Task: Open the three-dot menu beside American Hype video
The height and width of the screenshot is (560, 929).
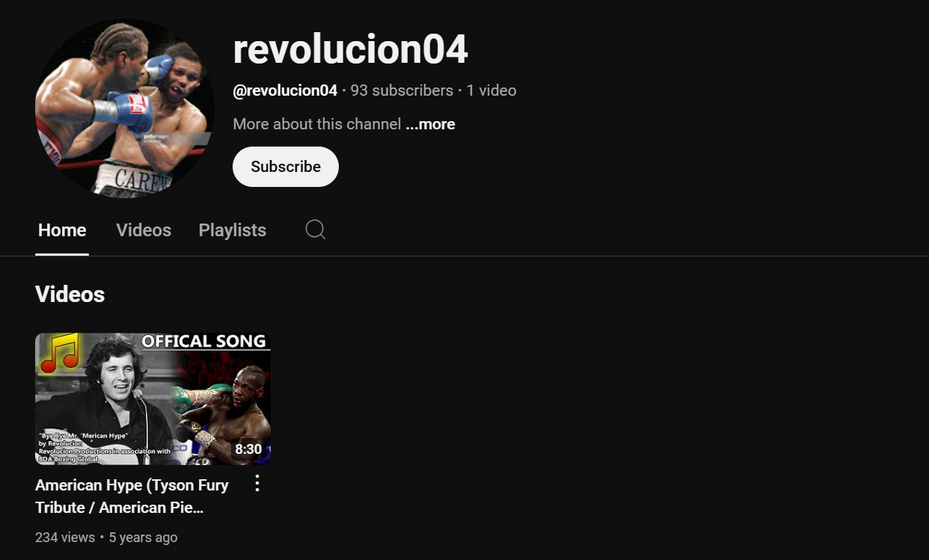Action: tap(257, 484)
